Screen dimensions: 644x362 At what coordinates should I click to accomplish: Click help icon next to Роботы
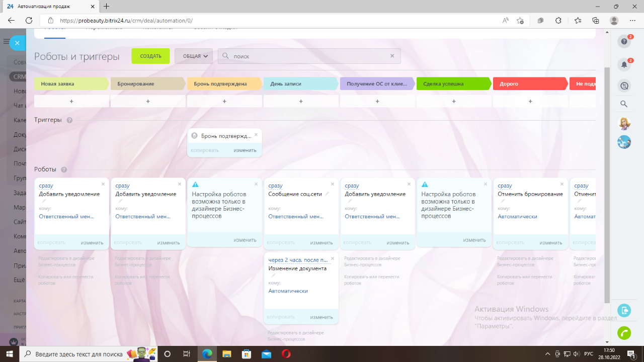pos(64,170)
